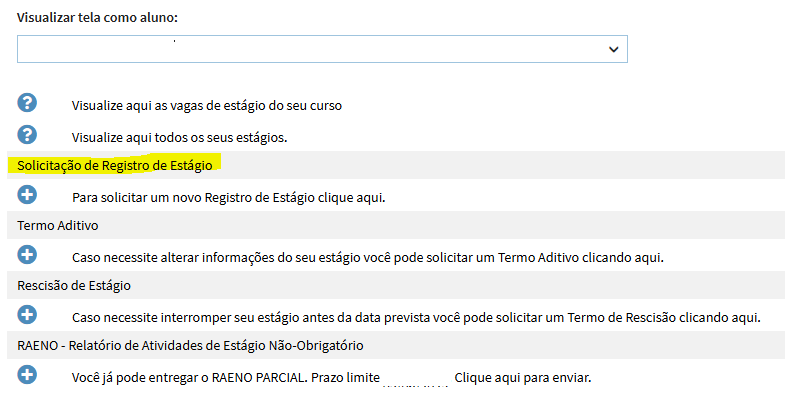The width and height of the screenshot is (785, 409).
Task: Click plus icon to send RAENO PARCIAL
Action: 27,375
